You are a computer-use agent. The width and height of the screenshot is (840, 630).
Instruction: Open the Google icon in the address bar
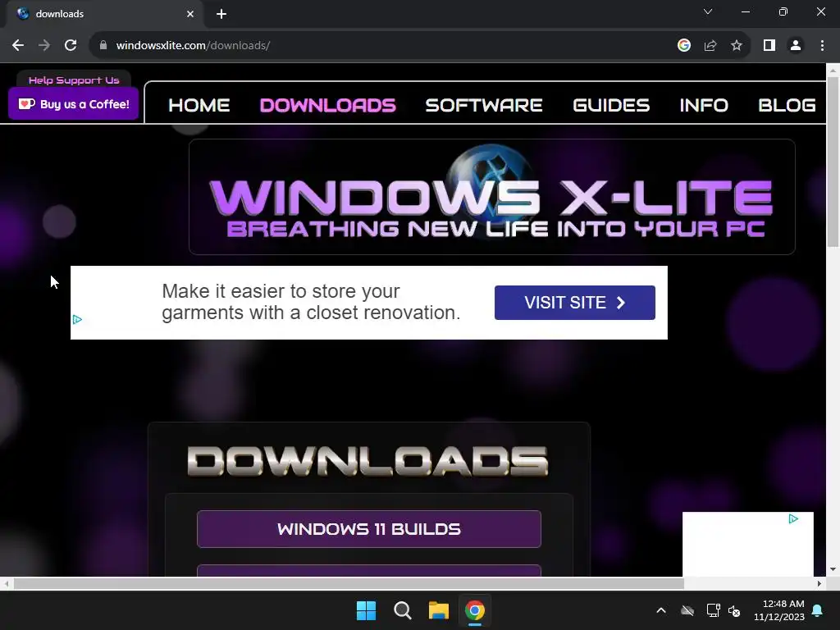(683, 46)
